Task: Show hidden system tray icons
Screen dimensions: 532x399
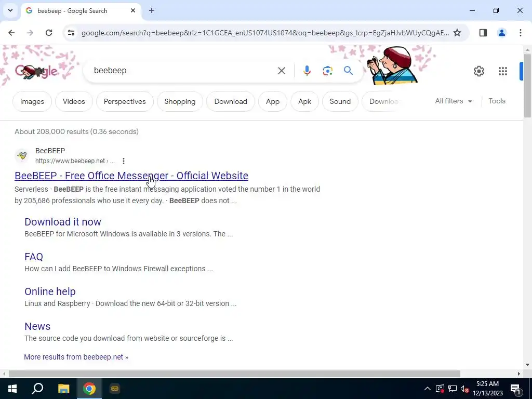Action: click(428, 389)
